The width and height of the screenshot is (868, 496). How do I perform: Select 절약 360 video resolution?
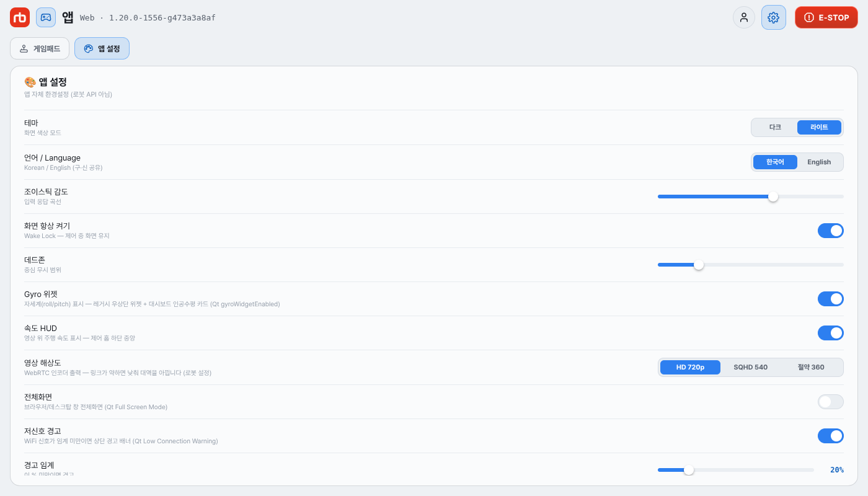(x=811, y=367)
